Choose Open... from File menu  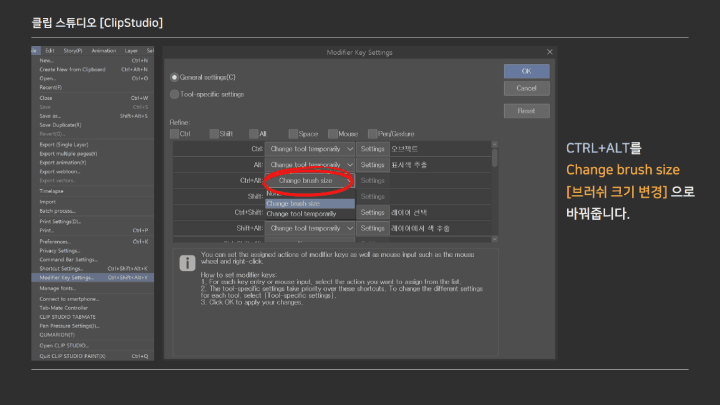[x=93, y=78]
